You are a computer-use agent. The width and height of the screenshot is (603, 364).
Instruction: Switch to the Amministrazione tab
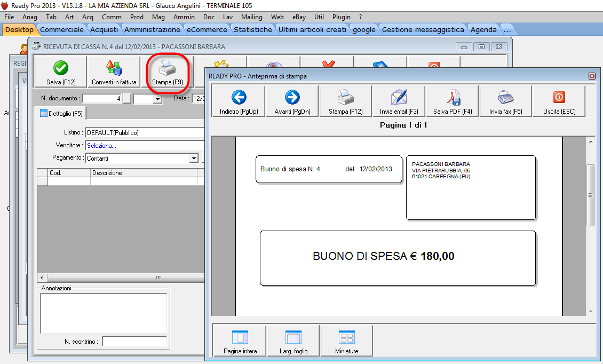tap(152, 30)
